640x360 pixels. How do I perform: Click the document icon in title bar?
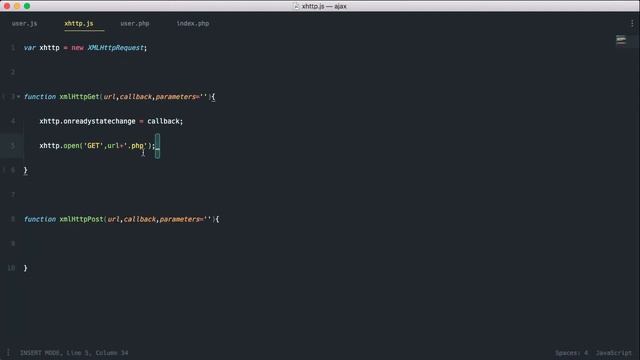(x=296, y=6)
